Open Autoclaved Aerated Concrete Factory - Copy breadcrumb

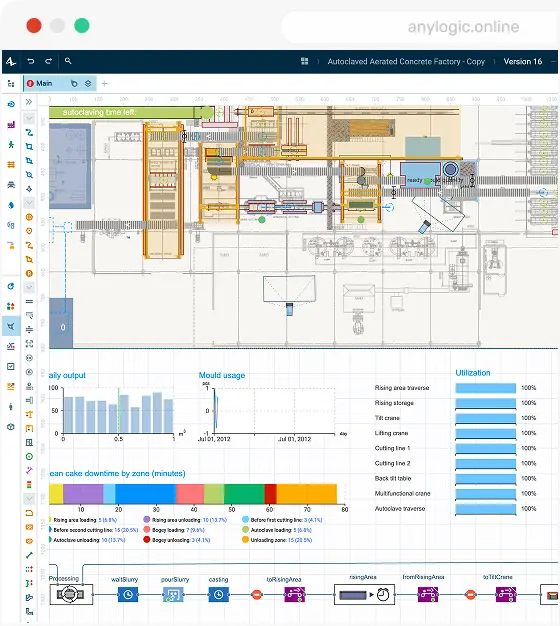406,61
